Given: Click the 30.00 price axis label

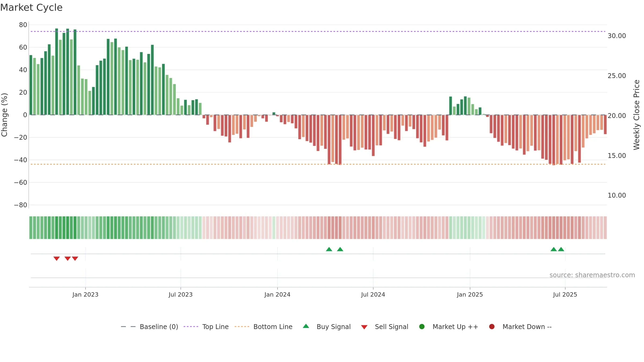Looking at the screenshot, I should click(617, 36).
